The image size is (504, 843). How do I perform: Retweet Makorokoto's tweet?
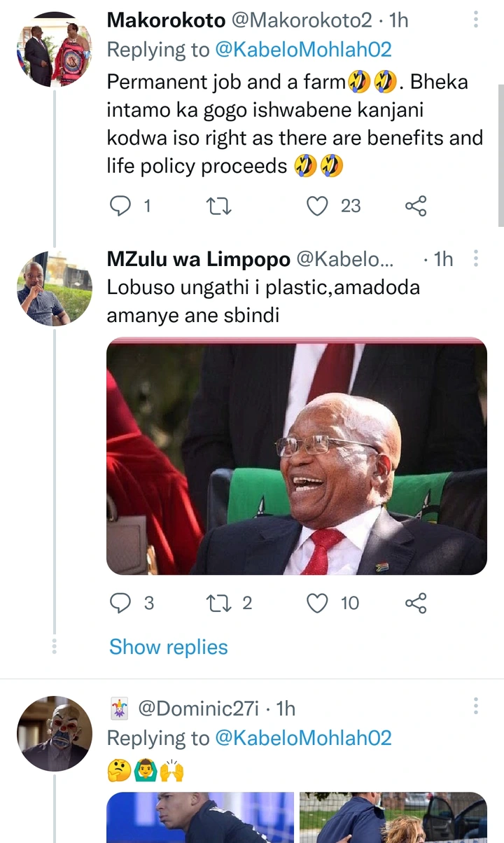pos(220,205)
